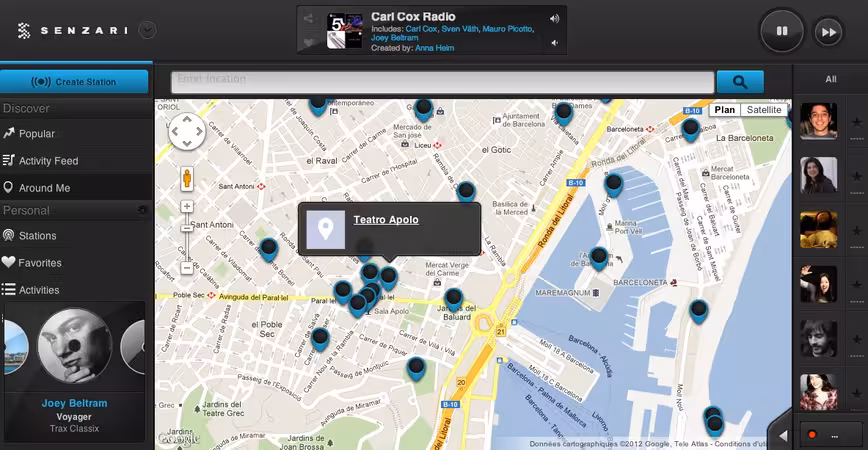868x450 pixels.
Task: Click the Create Station button
Action: click(x=74, y=82)
